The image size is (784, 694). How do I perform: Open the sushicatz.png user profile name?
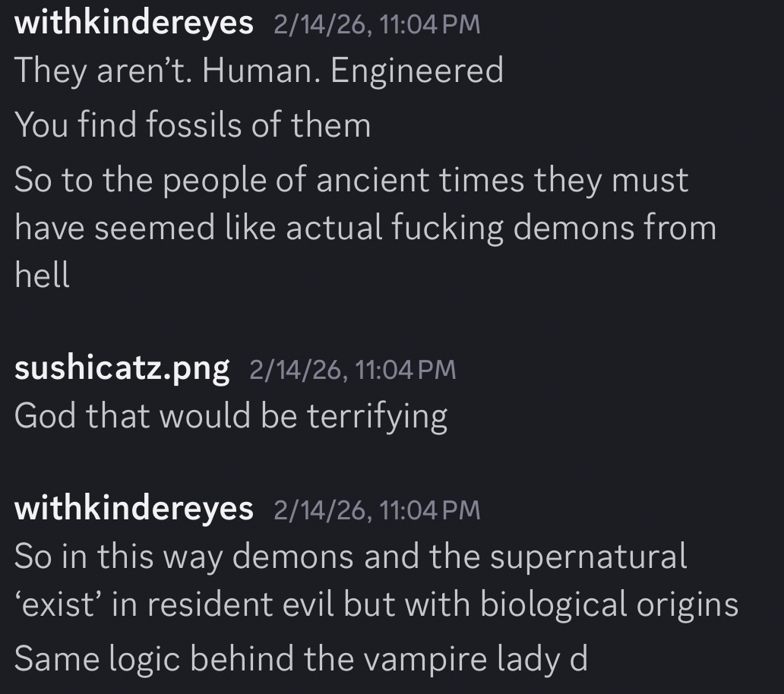tap(122, 369)
